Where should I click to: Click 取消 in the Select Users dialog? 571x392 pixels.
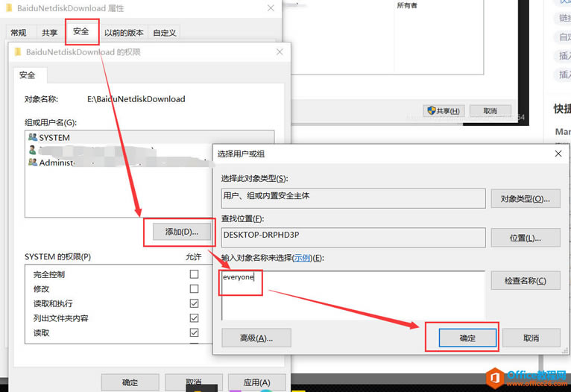531,338
